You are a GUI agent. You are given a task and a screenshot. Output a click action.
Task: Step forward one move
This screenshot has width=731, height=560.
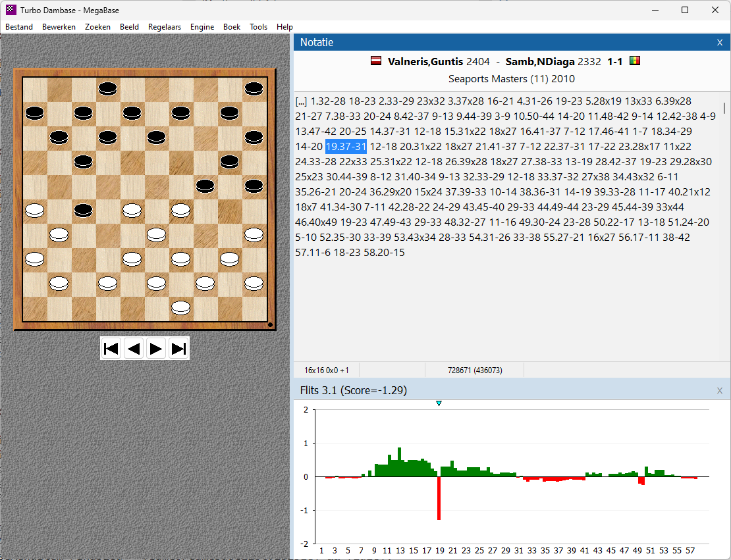point(156,349)
